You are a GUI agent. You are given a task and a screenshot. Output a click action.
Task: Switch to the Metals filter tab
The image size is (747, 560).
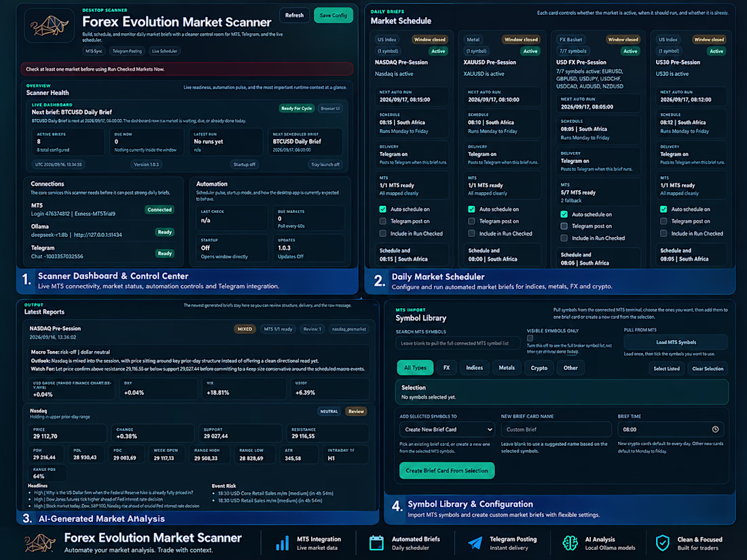(x=507, y=368)
